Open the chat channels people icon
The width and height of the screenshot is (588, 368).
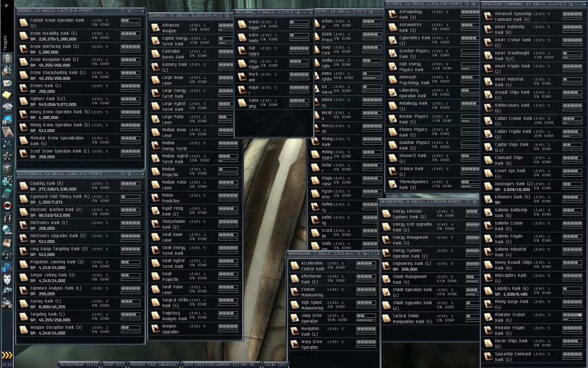click(7, 218)
